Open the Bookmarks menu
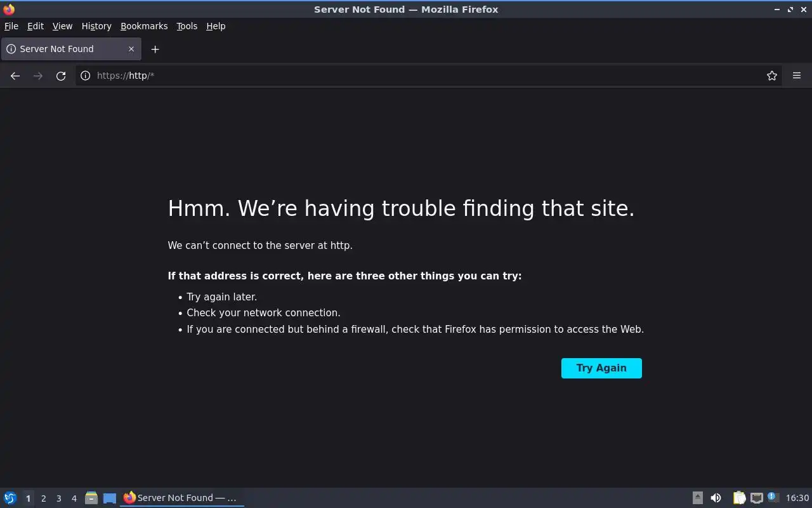 [x=144, y=26]
